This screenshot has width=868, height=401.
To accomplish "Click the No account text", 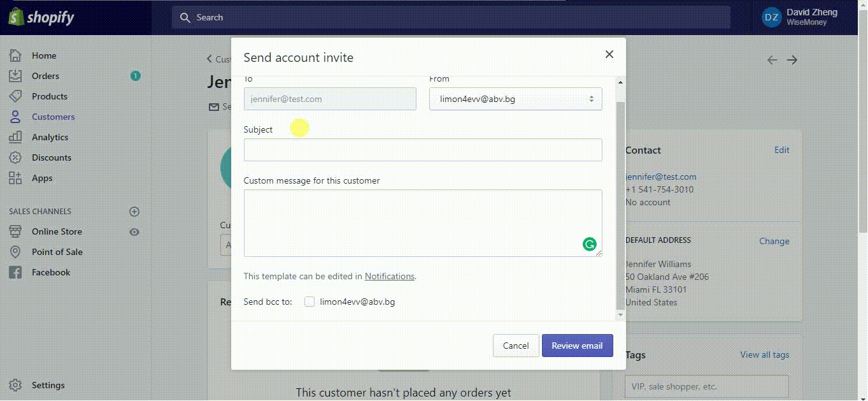I will (x=648, y=202).
